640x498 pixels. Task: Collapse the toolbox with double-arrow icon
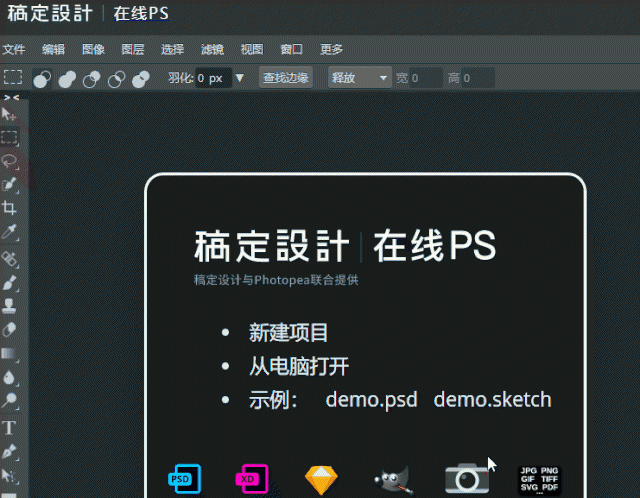pyautogui.click(x=11, y=98)
